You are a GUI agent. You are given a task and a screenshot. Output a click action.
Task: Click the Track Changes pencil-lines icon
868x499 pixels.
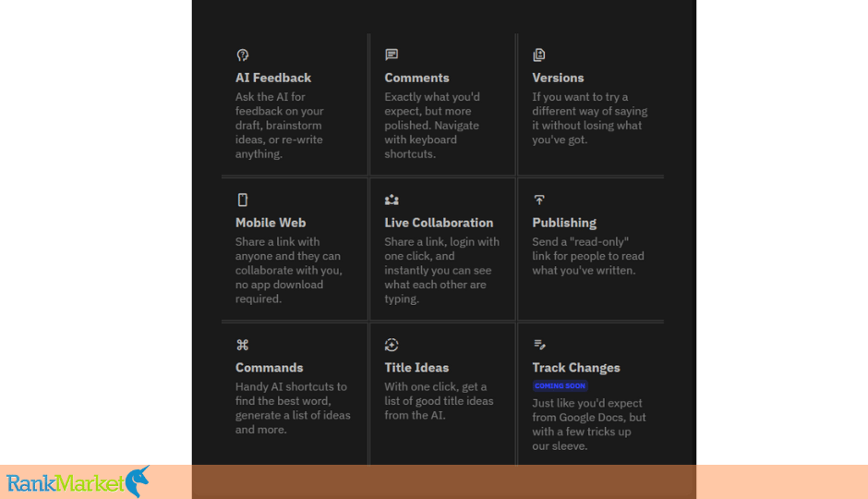click(x=539, y=345)
